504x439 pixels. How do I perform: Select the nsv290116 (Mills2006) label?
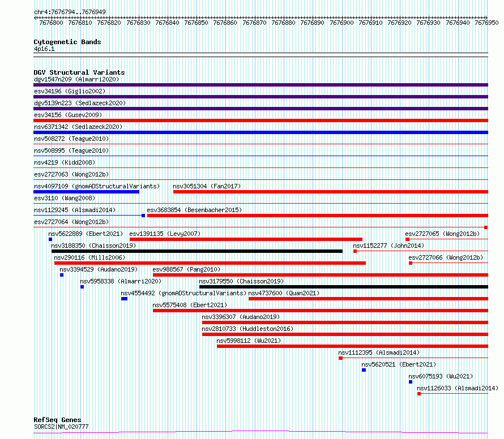89,257
